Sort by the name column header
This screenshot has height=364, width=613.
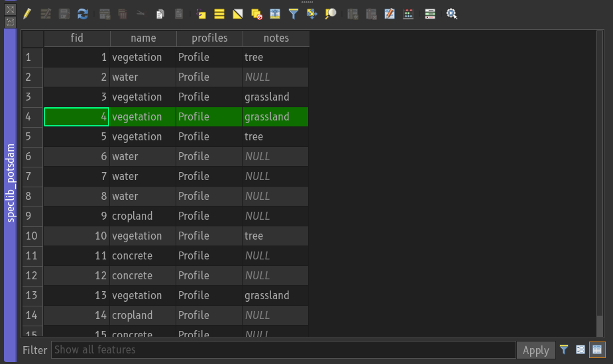click(x=144, y=38)
